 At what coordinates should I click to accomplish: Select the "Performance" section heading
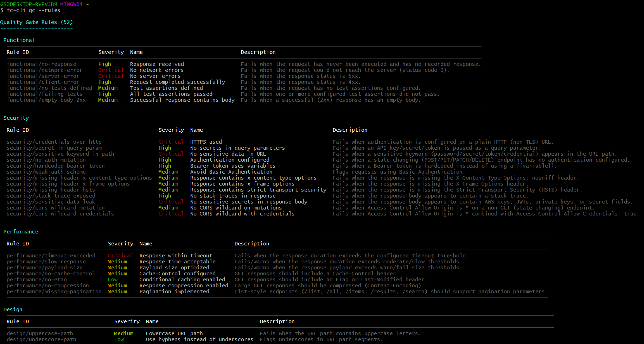[21, 232]
